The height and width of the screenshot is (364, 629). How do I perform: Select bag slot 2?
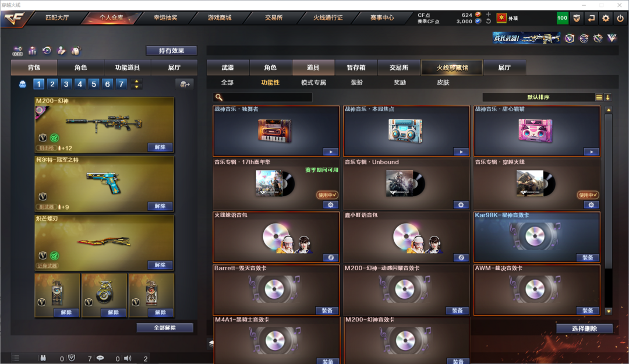point(52,84)
